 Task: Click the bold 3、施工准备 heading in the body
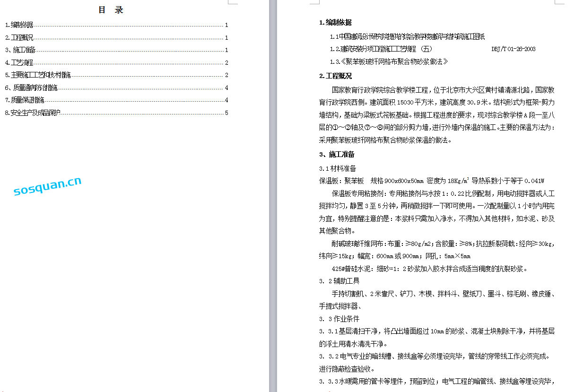337,155
